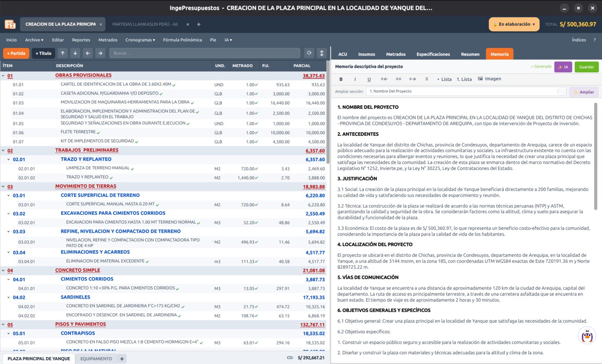Outdent item with the left arrow button
602x364 pixels.
pos(88,53)
